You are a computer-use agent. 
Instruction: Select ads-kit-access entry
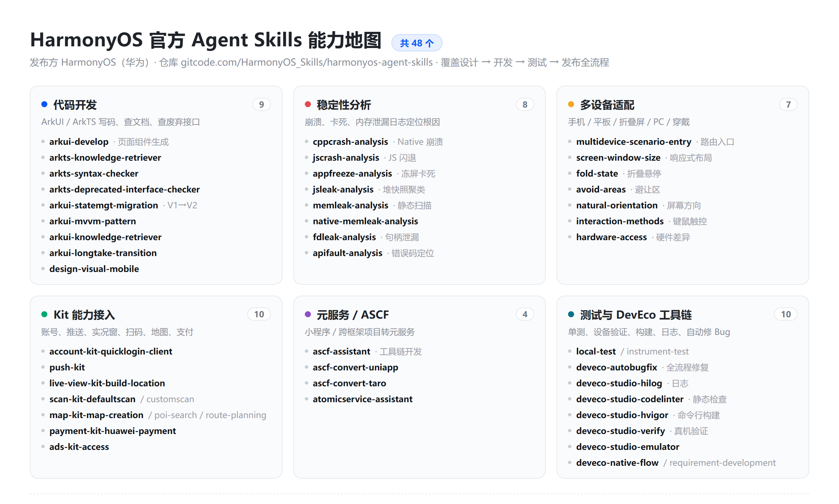79,447
